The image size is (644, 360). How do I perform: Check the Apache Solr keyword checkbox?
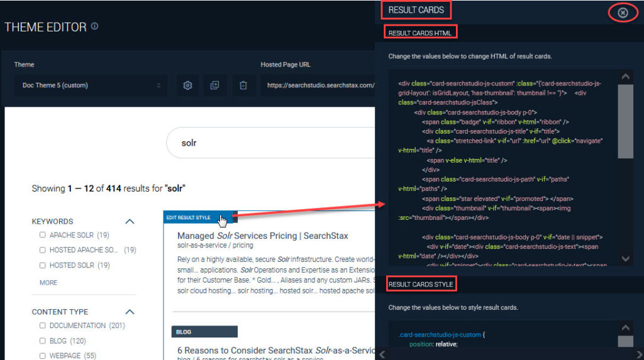tap(42, 235)
